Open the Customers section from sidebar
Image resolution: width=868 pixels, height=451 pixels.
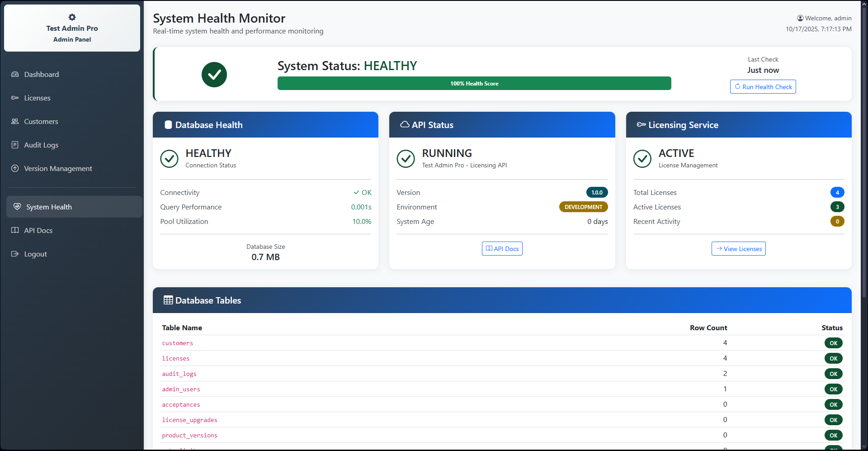pos(41,122)
